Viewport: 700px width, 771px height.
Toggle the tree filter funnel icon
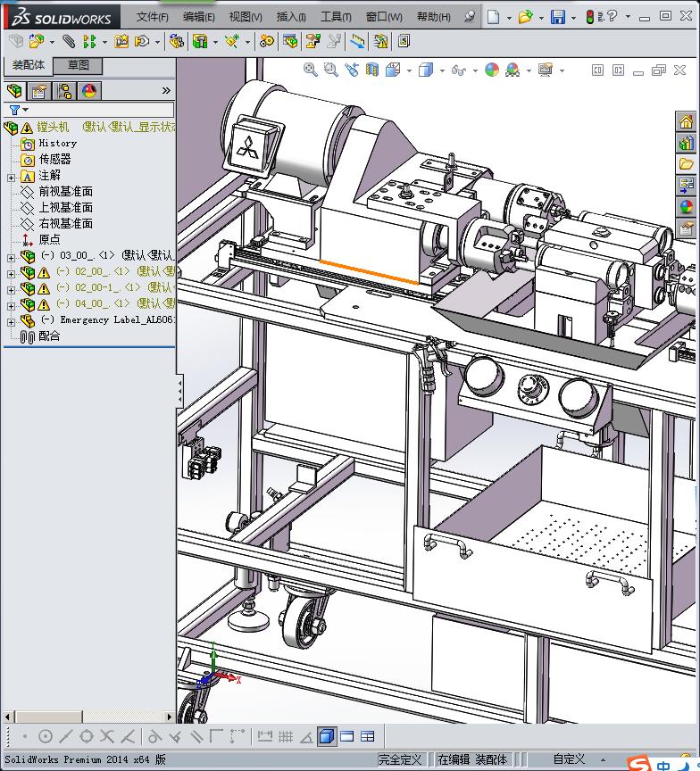point(13,110)
